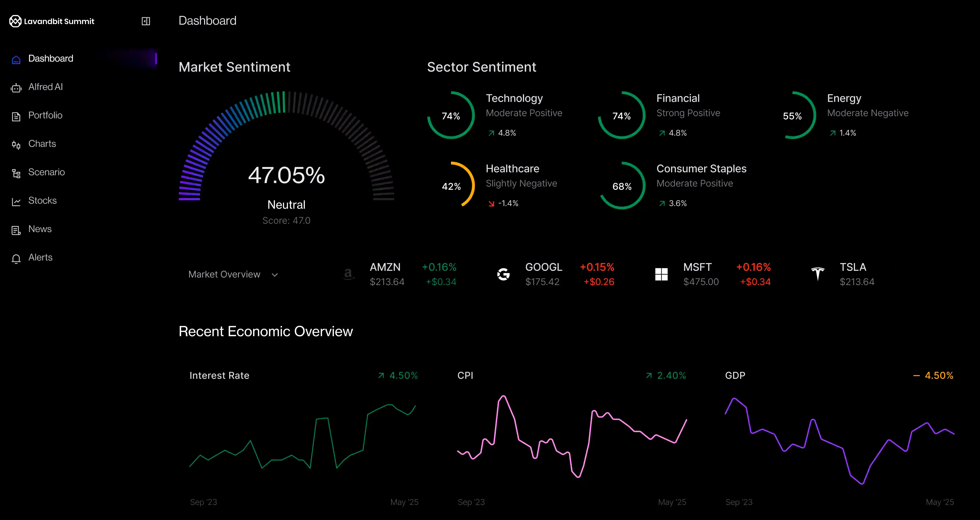Select the Stocks section
This screenshot has height=520, width=980.
click(42, 201)
